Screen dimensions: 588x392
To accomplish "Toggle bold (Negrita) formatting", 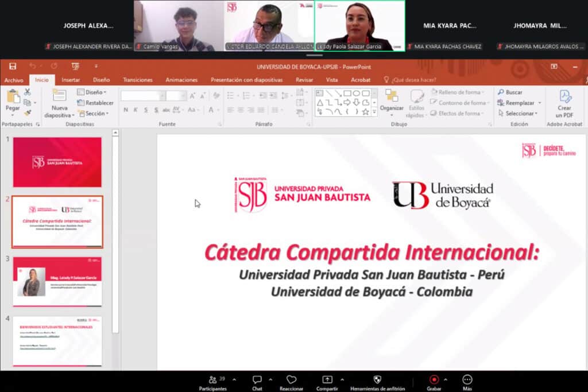I will [x=126, y=108].
